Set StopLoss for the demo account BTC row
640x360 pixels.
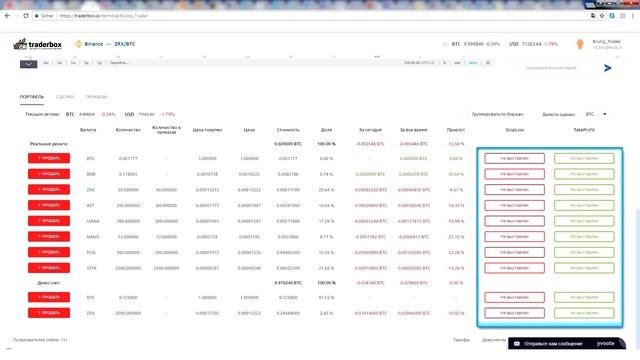click(514, 297)
